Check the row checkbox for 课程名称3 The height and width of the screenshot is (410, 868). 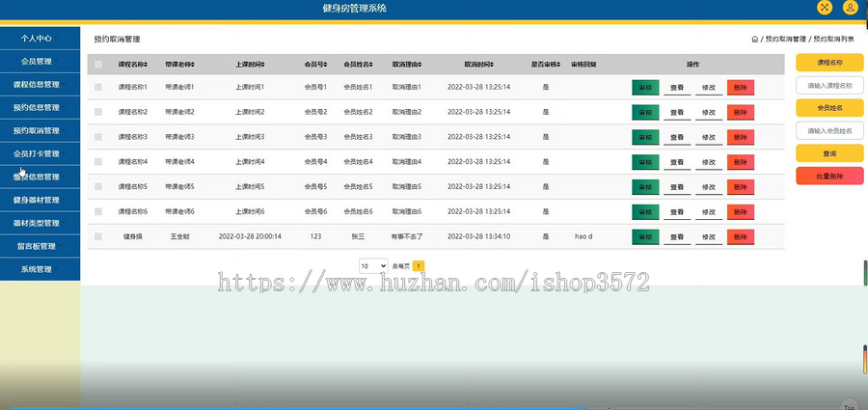(x=98, y=137)
